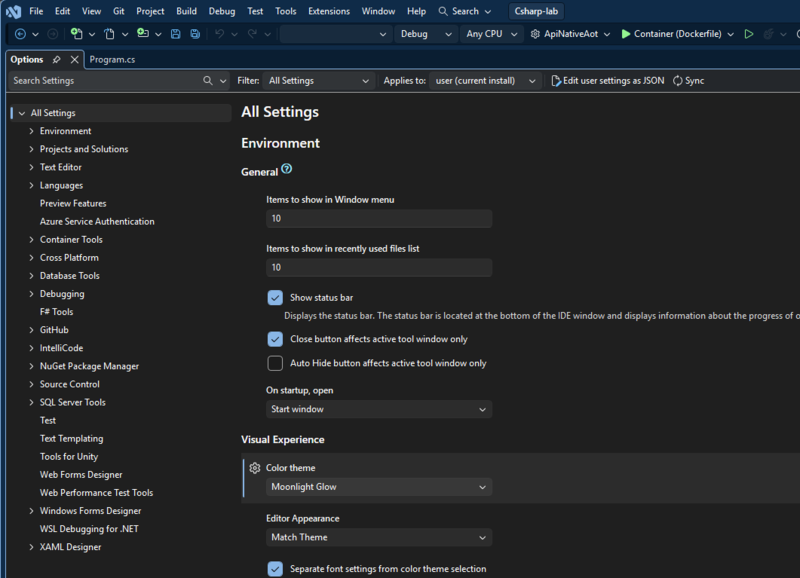Click the search magnifier in Search Settings
This screenshot has width=800, height=578.
coord(208,81)
